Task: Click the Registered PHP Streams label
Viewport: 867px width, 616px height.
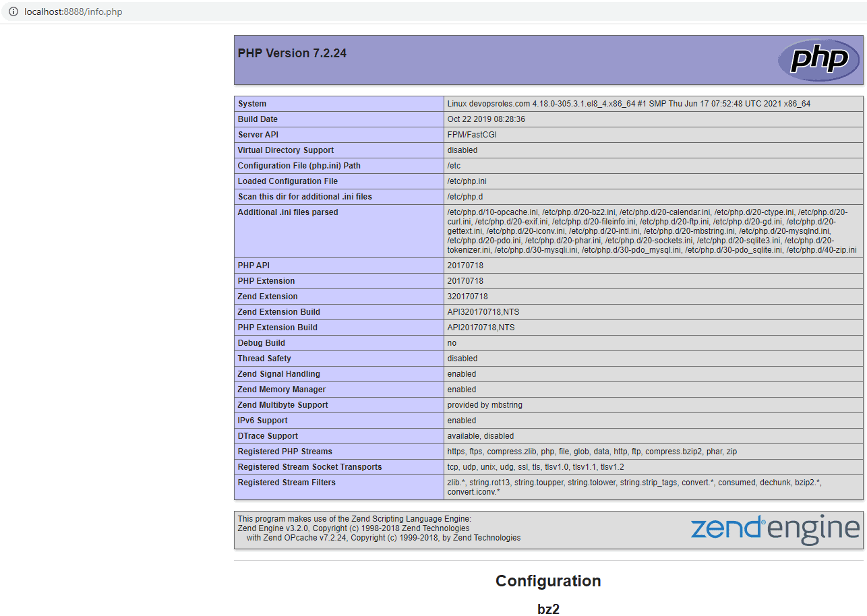Action: point(285,452)
